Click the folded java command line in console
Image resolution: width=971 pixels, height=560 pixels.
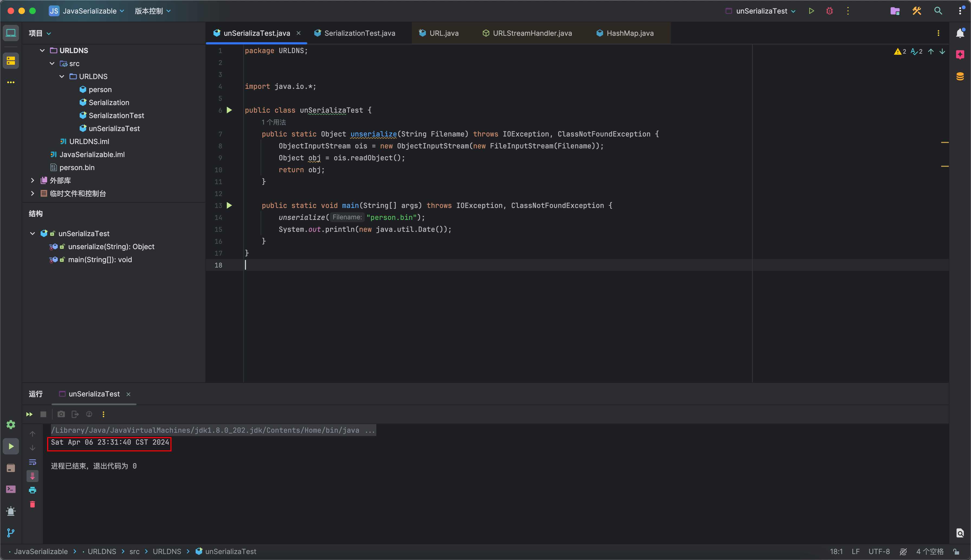pyautogui.click(x=213, y=430)
